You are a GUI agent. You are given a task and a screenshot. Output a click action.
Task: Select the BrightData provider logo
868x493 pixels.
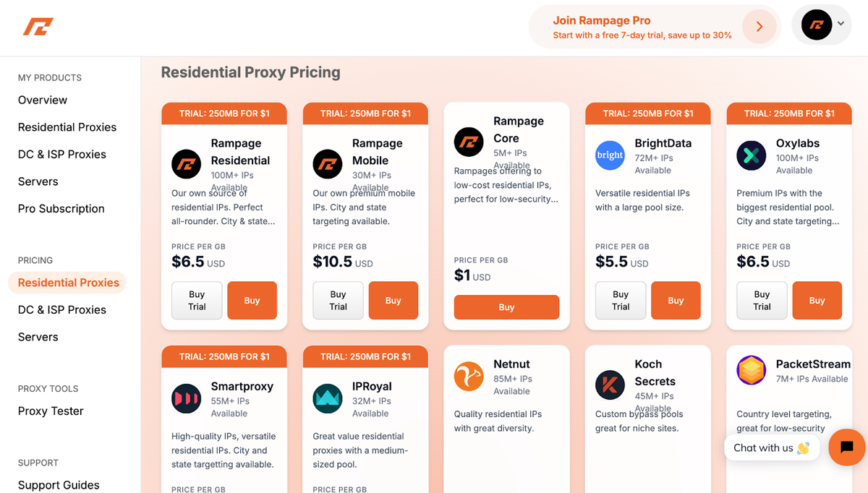coord(610,155)
